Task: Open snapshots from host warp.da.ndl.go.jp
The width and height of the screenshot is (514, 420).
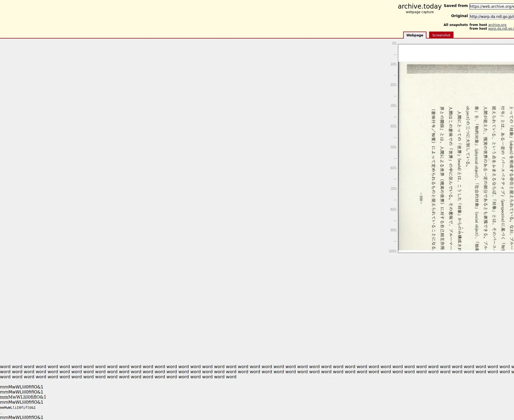Action: pos(501,29)
